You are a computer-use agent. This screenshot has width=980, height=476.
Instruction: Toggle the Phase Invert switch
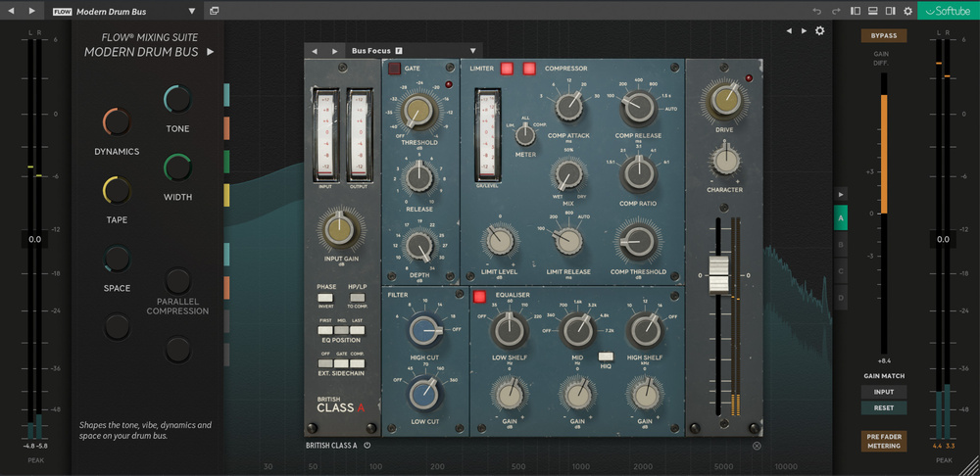point(326,297)
